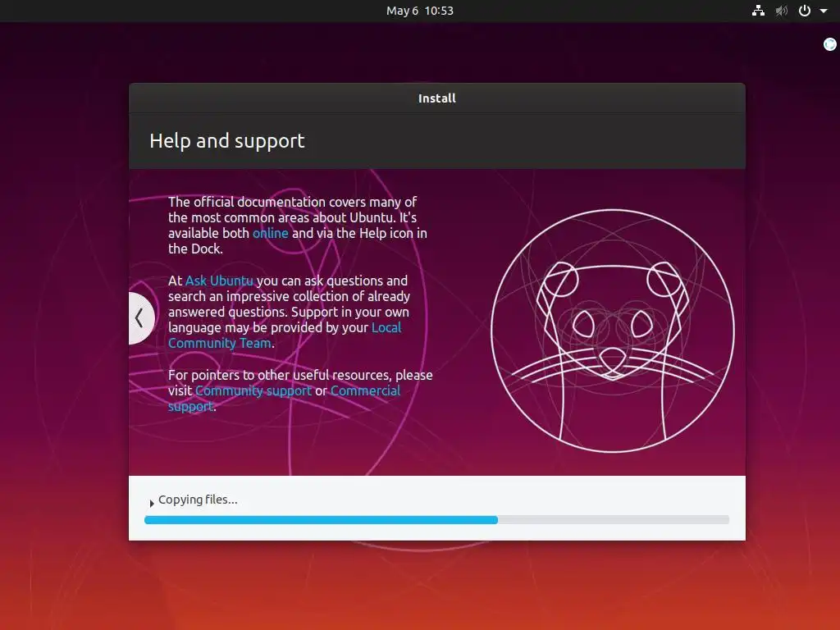Open the clock showing May 6 10:53
840x630 pixels.
pos(420,11)
